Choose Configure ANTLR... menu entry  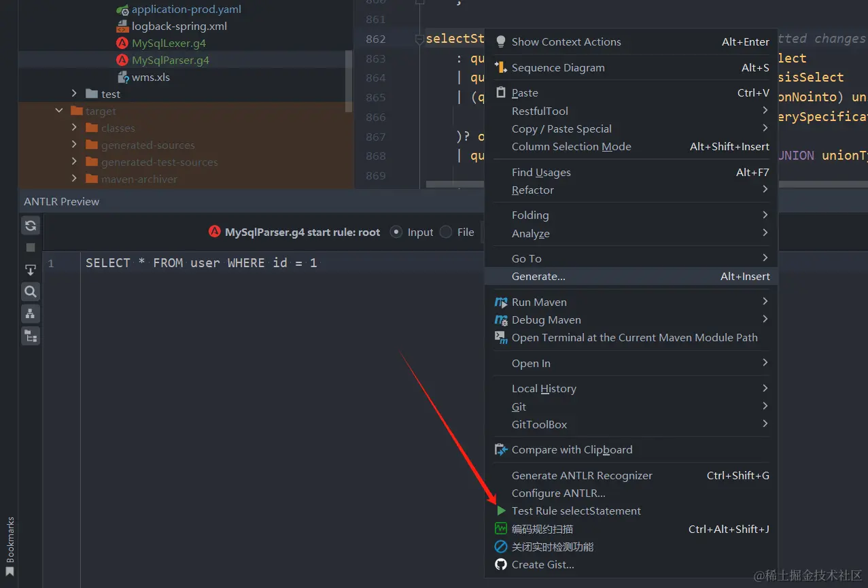[631, 493]
